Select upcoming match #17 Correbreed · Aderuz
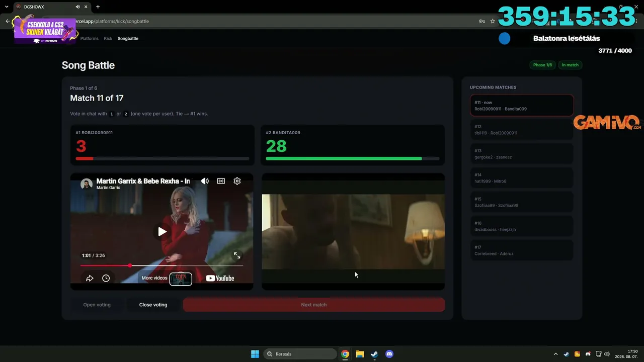Screen dimensions: 644x362 pyautogui.click(x=522, y=250)
